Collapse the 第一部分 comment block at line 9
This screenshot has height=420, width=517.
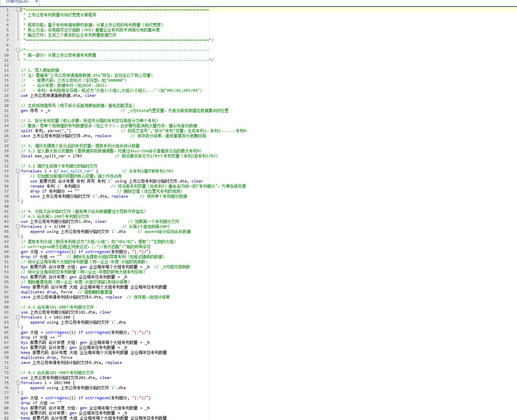pos(18,50)
